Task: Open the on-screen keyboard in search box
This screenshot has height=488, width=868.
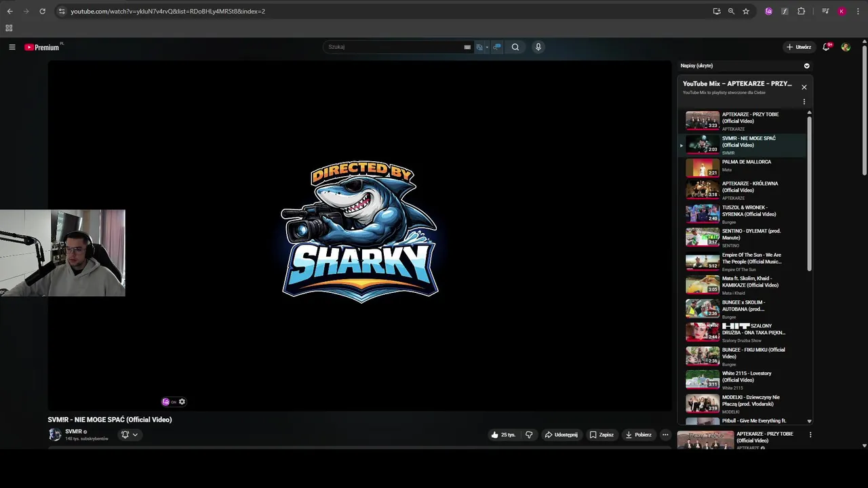Action: [x=467, y=47]
